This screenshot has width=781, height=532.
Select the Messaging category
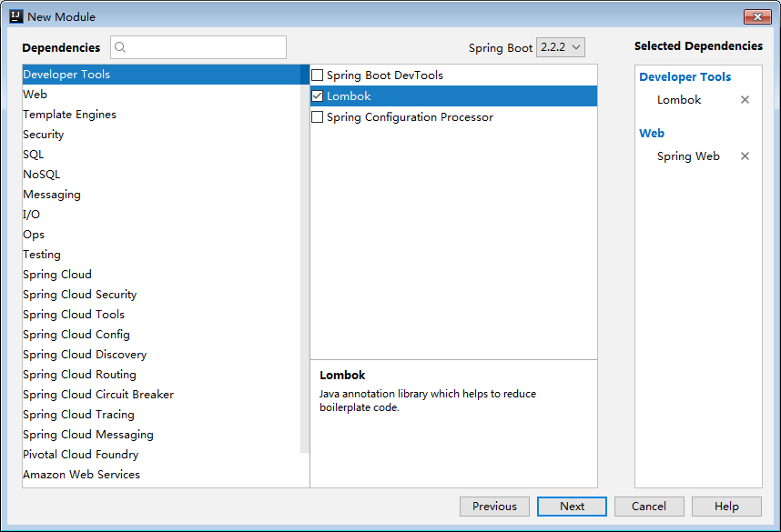tap(161, 194)
